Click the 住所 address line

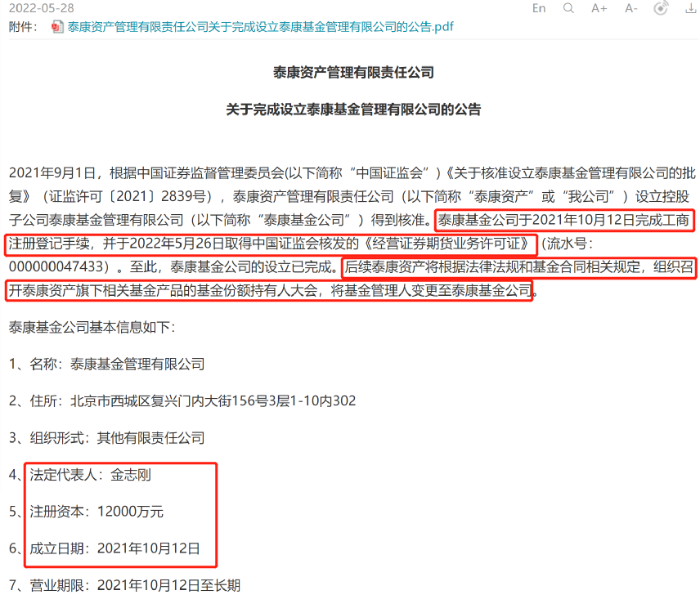pos(182,400)
